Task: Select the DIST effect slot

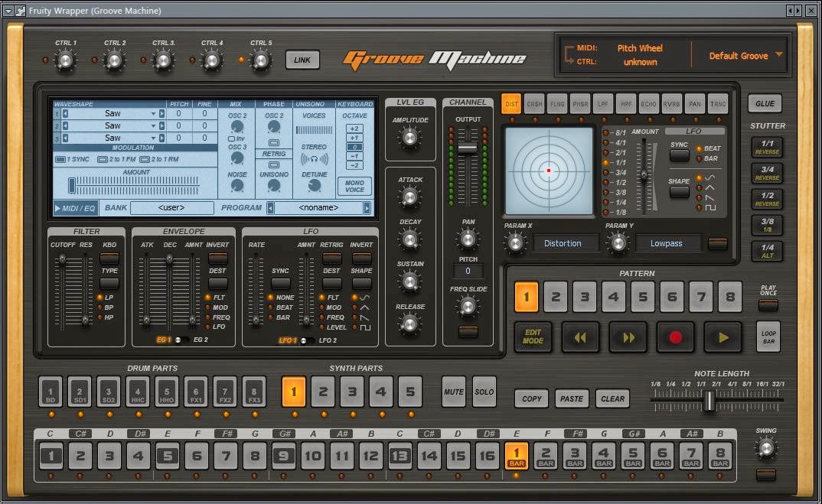Action: (x=510, y=104)
